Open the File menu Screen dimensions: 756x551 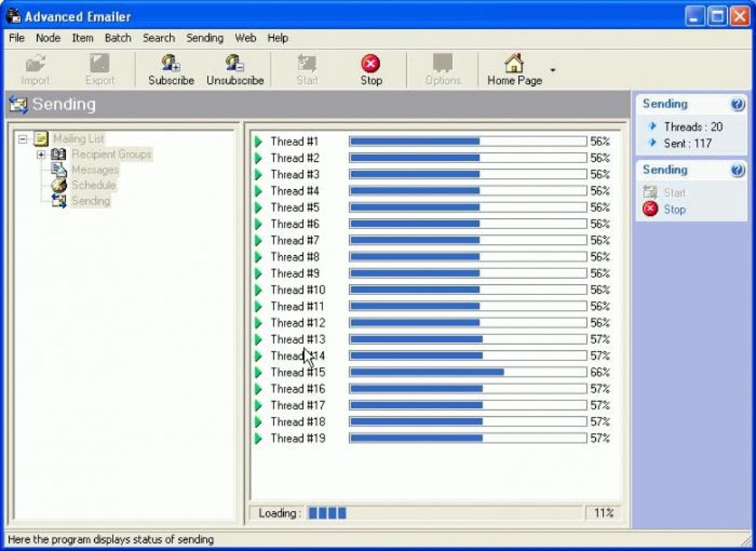point(16,38)
